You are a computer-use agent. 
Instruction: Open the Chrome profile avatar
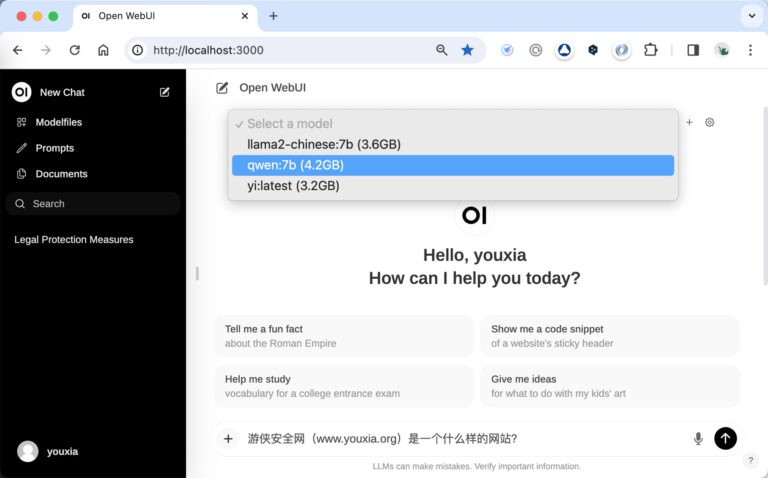coord(721,50)
